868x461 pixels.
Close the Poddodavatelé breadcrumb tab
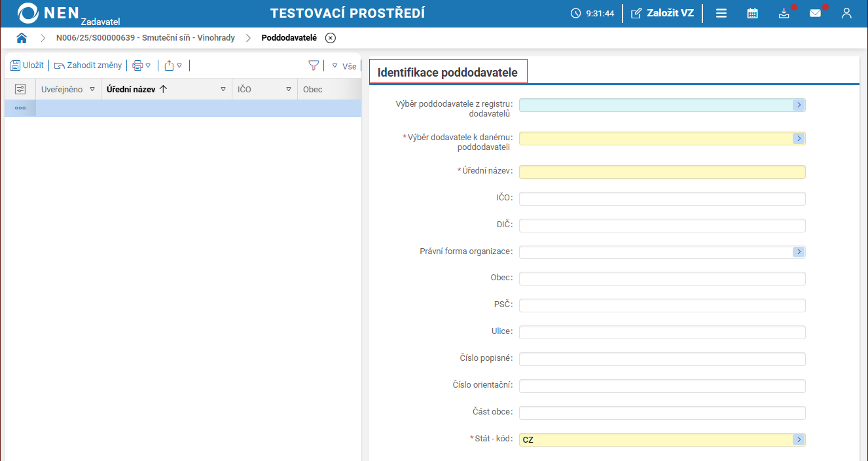click(x=331, y=38)
